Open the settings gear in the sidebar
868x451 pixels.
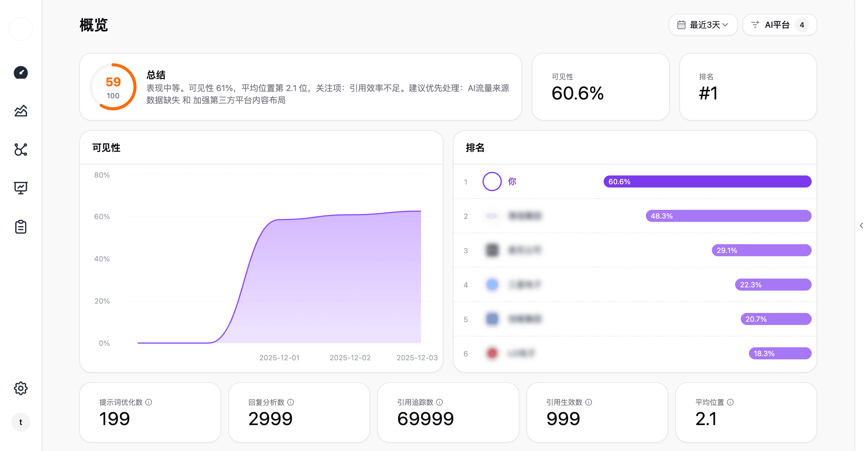tap(20, 388)
